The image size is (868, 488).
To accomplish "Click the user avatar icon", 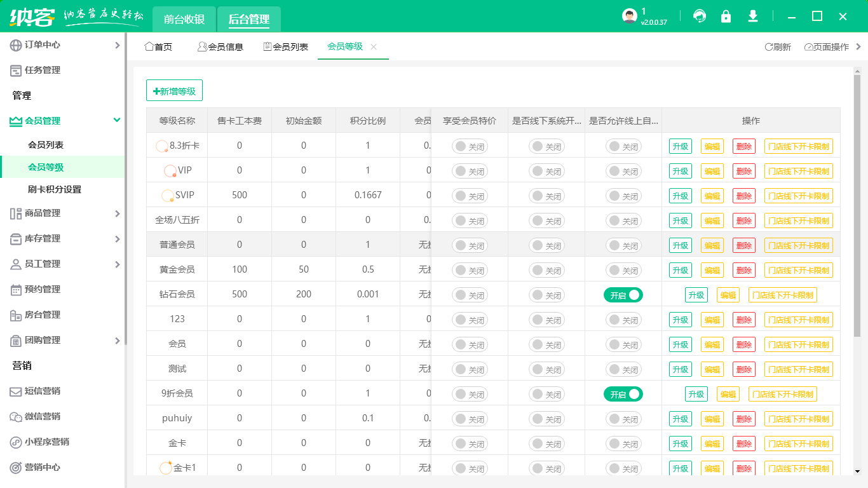I will (629, 17).
